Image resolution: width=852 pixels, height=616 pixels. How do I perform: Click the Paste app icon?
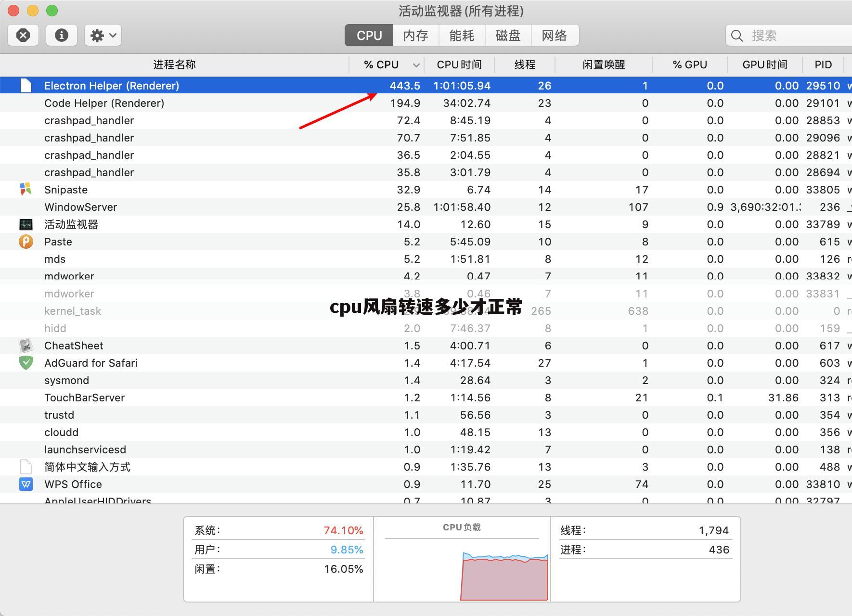pos(26,242)
